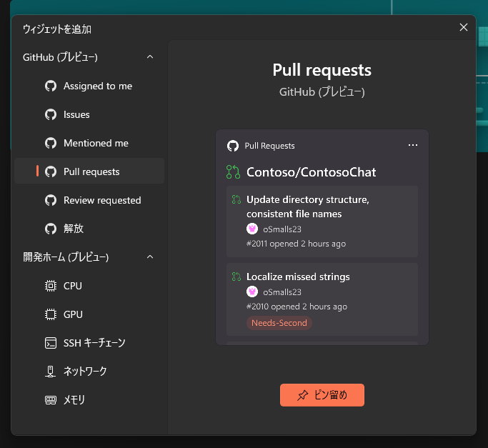The height and width of the screenshot is (448, 488).
Task: Select the Mentioned me widget entry
Action: [89, 143]
